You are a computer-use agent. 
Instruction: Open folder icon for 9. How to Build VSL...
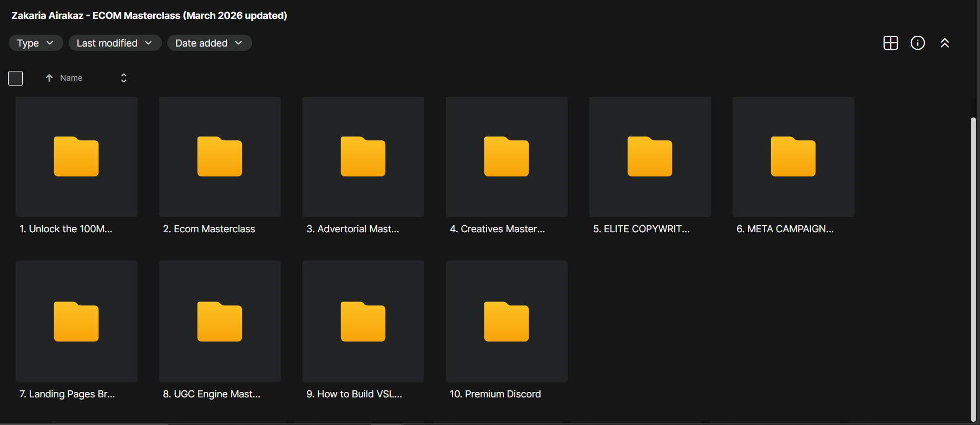(363, 322)
